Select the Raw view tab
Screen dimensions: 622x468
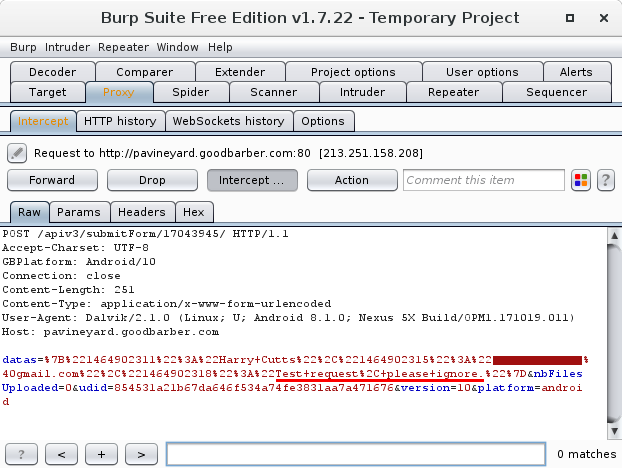coord(29,212)
